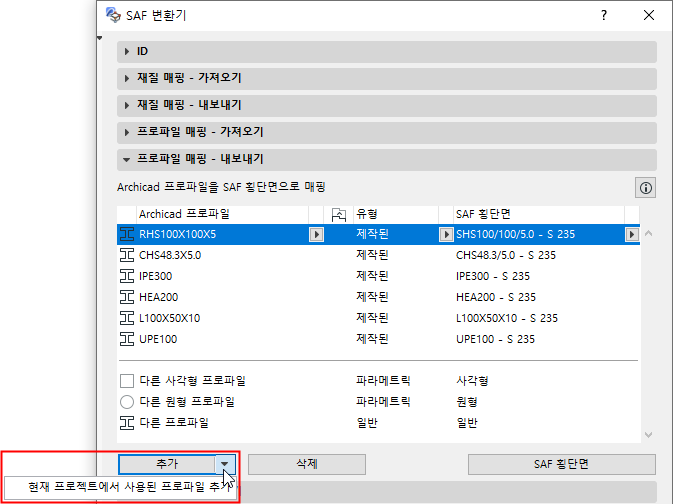Click the profile icon of RHS100X100X5 row
The width and height of the screenshot is (673, 504).
point(127,234)
